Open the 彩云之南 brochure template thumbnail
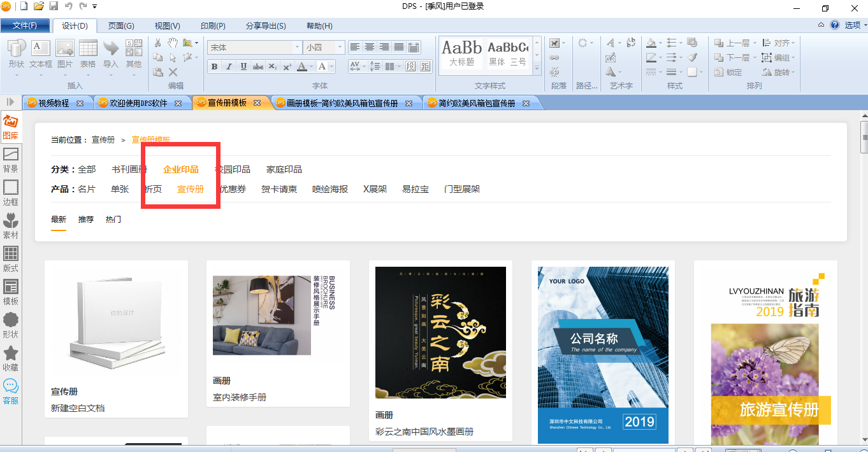The height and width of the screenshot is (452, 868). [x=440, y=332]
